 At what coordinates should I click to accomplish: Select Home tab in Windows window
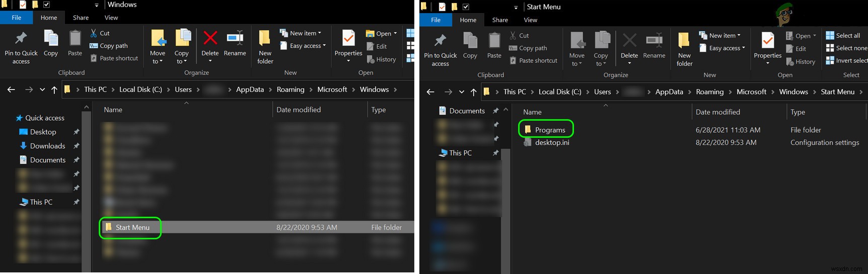click(x=49, y=18)
